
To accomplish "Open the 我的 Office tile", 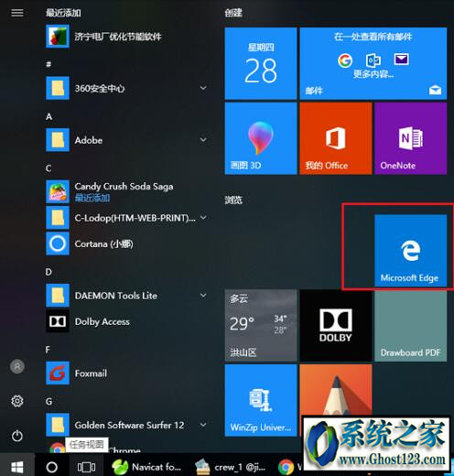I will [x=336, y=138].
